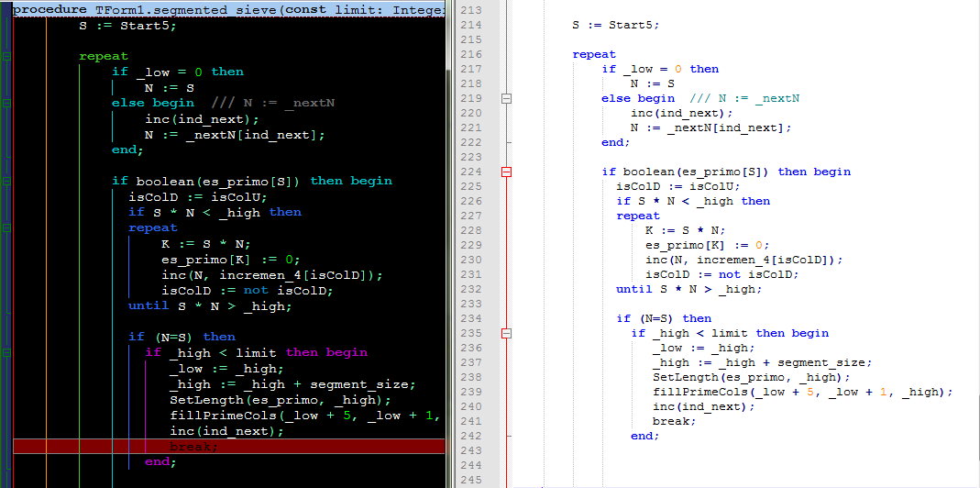Fold the 'if _high < limit' block in the dark editor
980x488 pixels.
click(x=6, y=353)
